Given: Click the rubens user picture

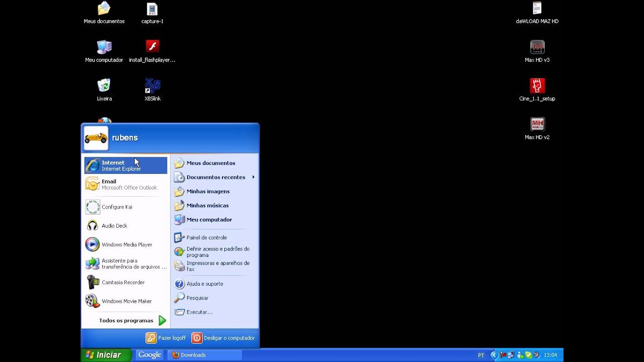Looking at the screenshot, I should pos(96,138).
